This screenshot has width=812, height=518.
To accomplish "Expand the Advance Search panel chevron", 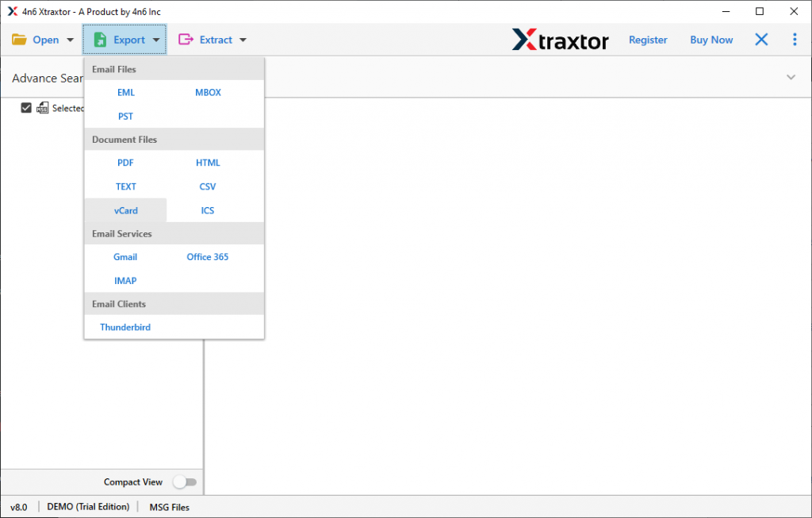I will pos(791,77).
